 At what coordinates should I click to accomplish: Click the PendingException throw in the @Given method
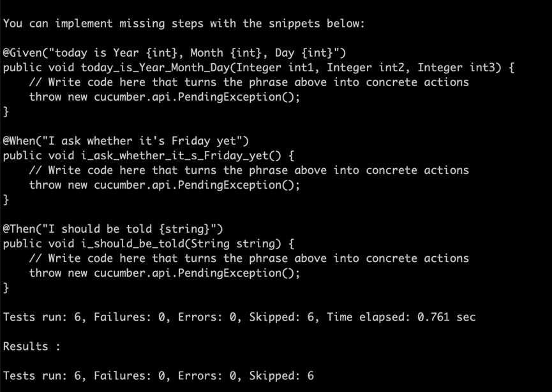(164, 97)
